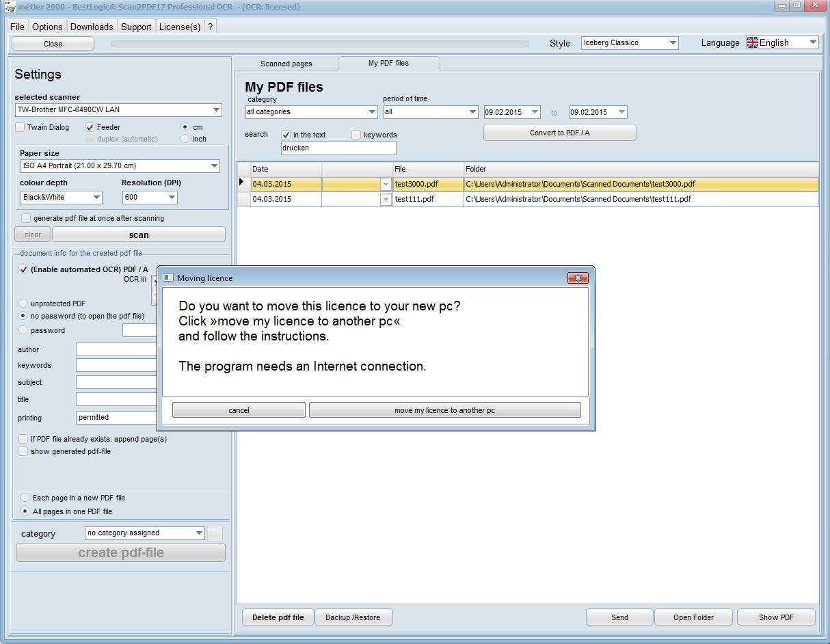Enable the Twain Dialog checkbox

point(20,127)
